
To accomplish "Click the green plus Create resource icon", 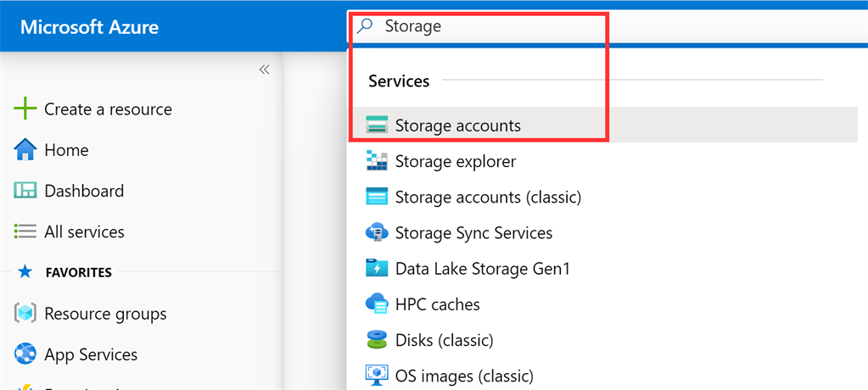I will (25, 109).
